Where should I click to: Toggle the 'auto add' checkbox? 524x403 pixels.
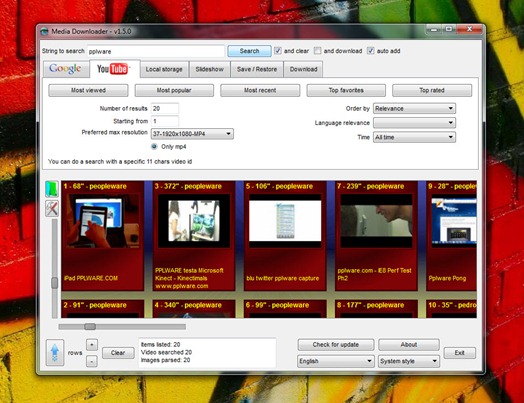point(371,51)
